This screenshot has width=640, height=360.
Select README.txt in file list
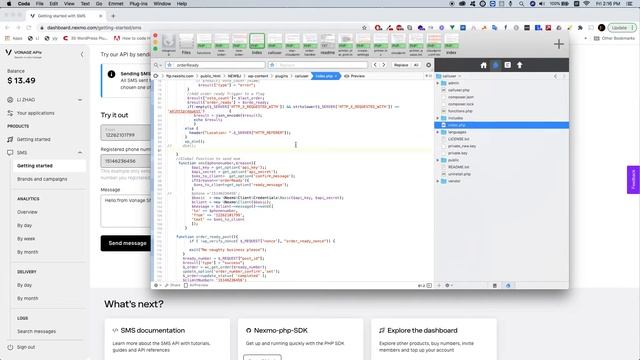pyautogui.click(x=458, y=167)
